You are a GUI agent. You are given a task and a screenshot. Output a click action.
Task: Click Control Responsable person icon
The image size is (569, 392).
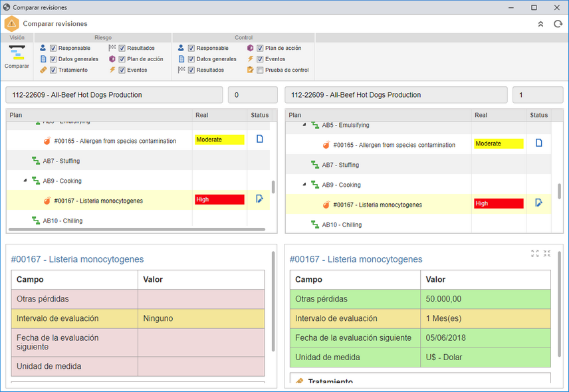181,48
